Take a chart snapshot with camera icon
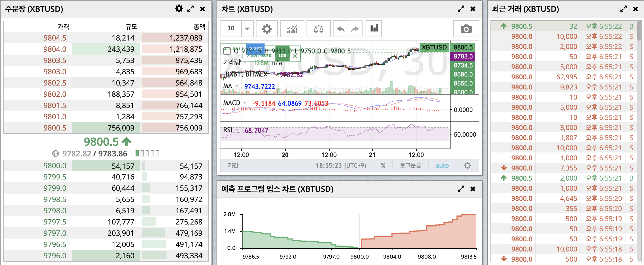 point(466,29)
